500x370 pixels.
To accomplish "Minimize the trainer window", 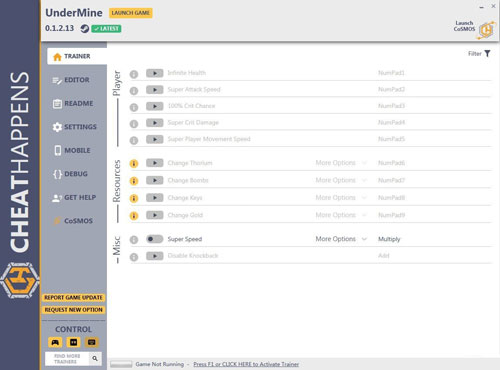I will click(x=481, y=7).
